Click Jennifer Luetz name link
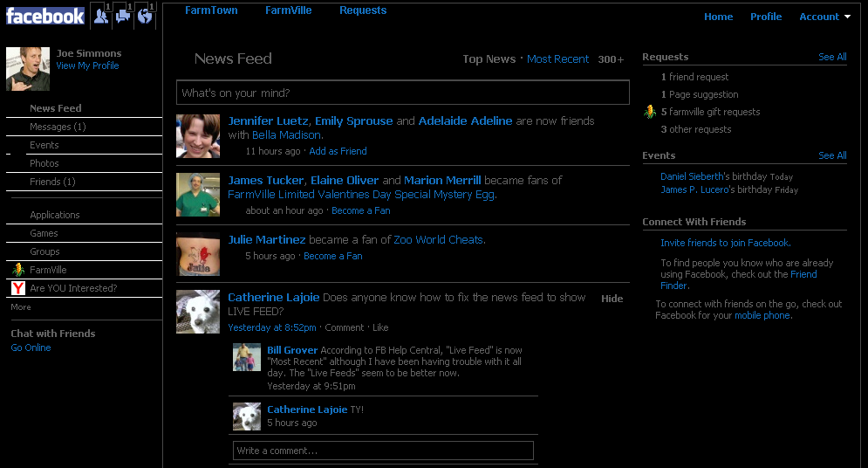868x468 pixels. click(x=269, y=120)
